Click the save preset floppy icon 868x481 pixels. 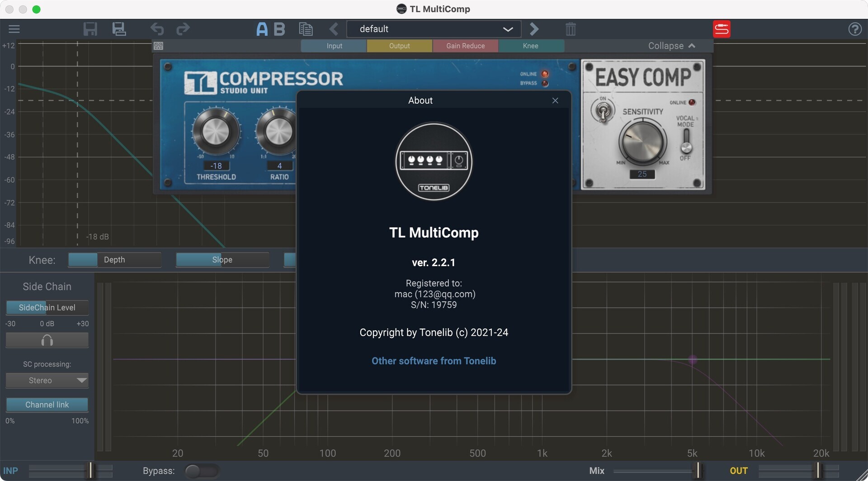90,29
